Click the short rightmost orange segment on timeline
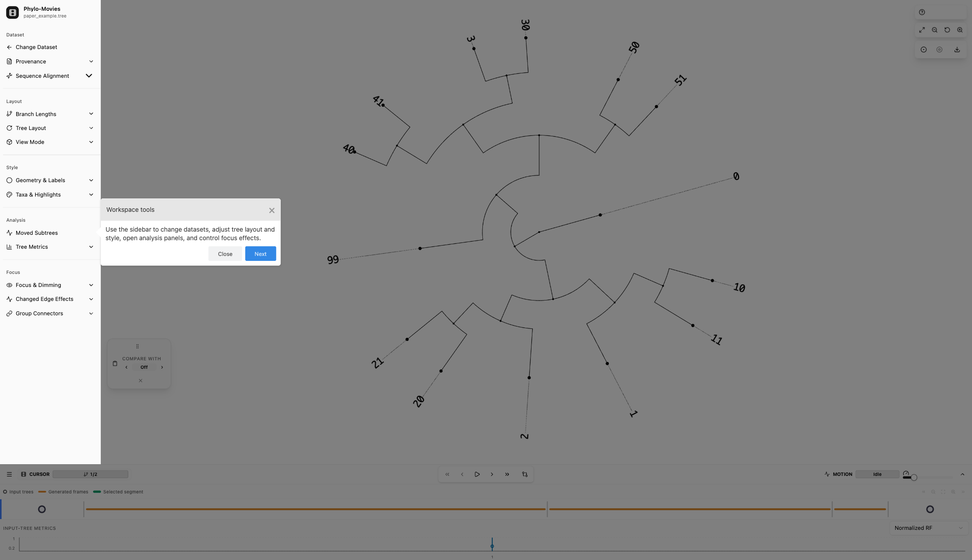The width and height of the screenshot is (972, 560). pyautogui.click(x=860, y=509)
